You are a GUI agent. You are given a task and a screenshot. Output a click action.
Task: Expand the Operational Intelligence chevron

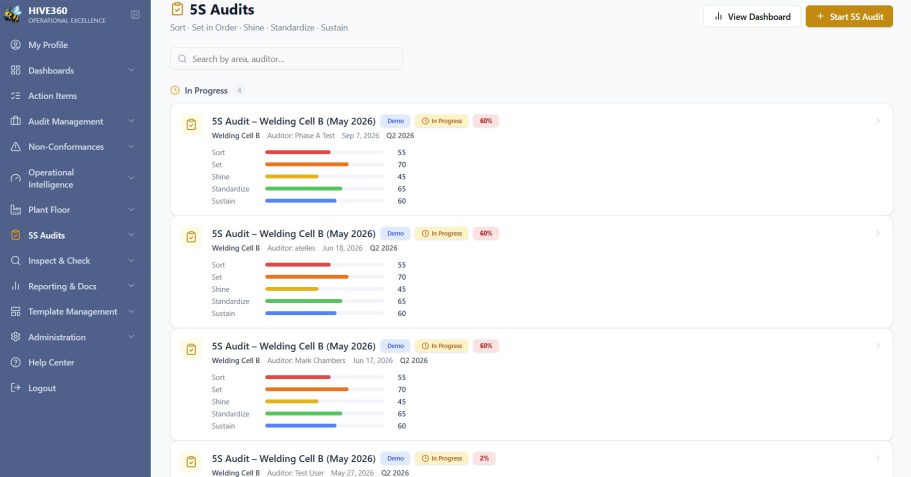(131, 178)
